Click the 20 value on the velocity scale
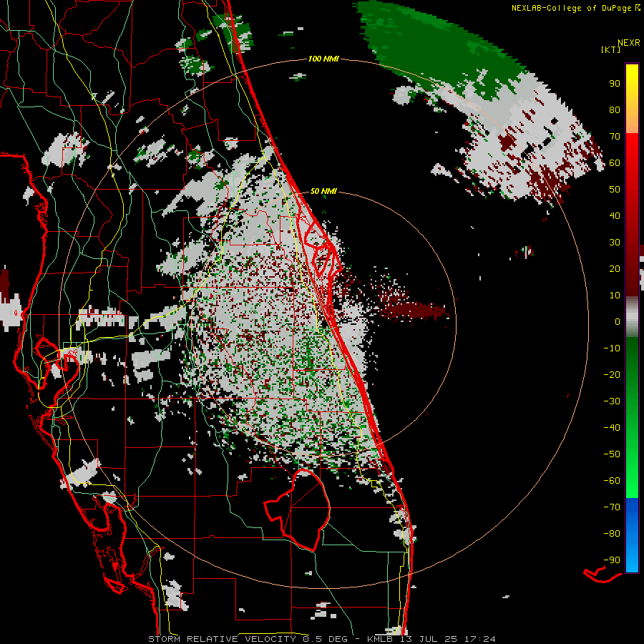The image size is (644, 644). coord(615,268)
